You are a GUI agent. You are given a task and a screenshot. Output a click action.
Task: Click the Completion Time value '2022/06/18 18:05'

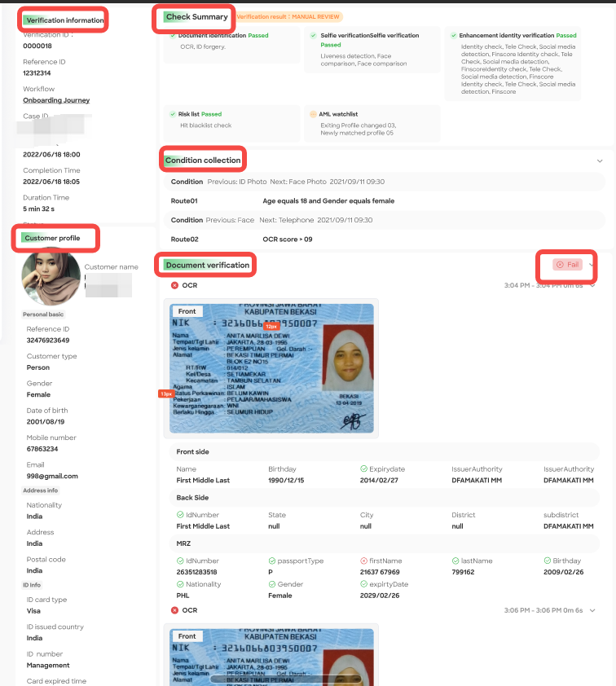[51, 182]
